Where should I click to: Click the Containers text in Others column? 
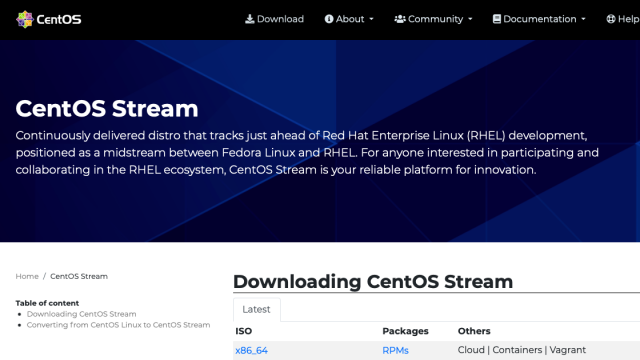coord(517,350)
